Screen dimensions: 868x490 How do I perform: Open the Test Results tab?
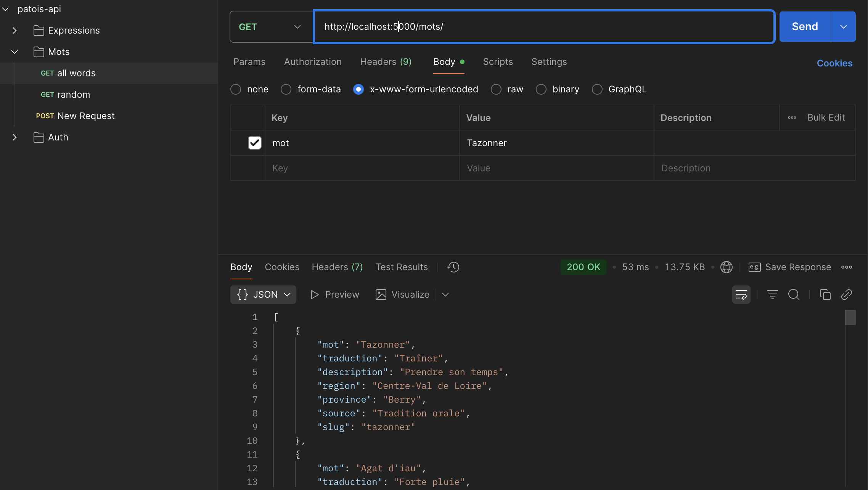[401, 267]
